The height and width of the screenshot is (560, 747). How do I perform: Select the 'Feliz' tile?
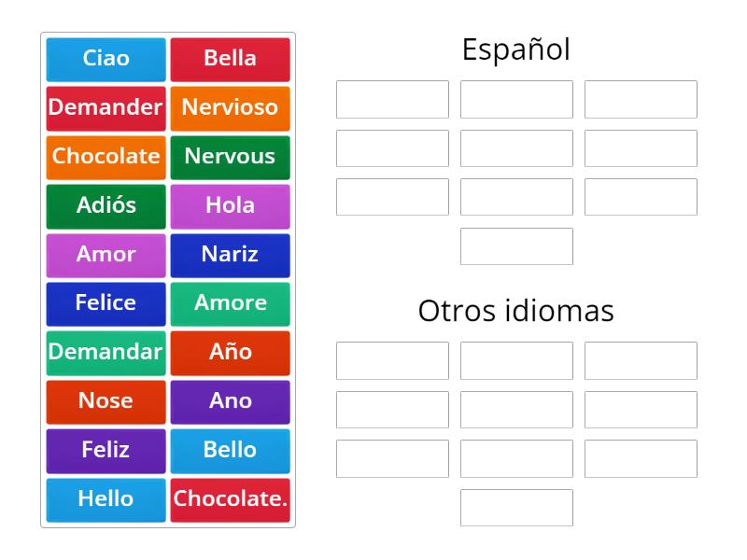tap(106, 450)
